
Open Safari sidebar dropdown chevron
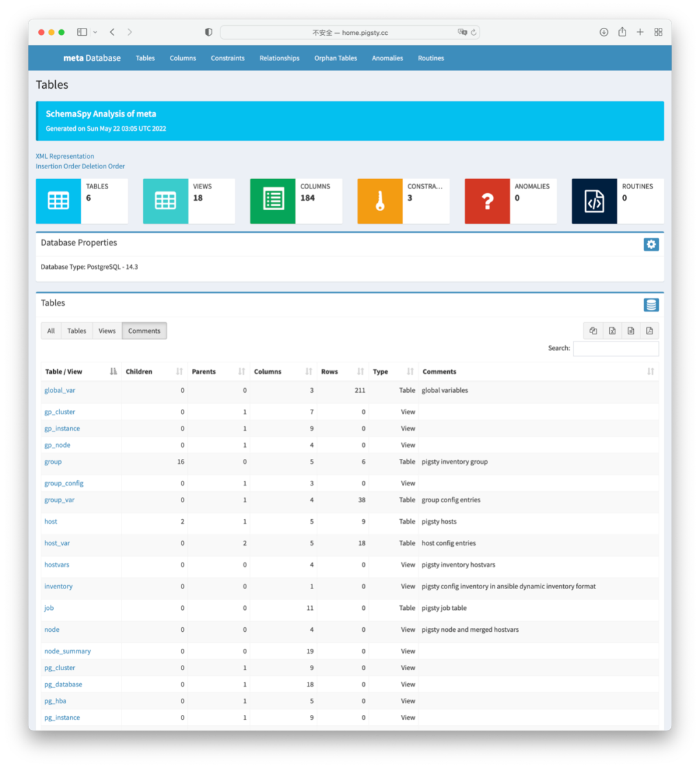(95, 32)
